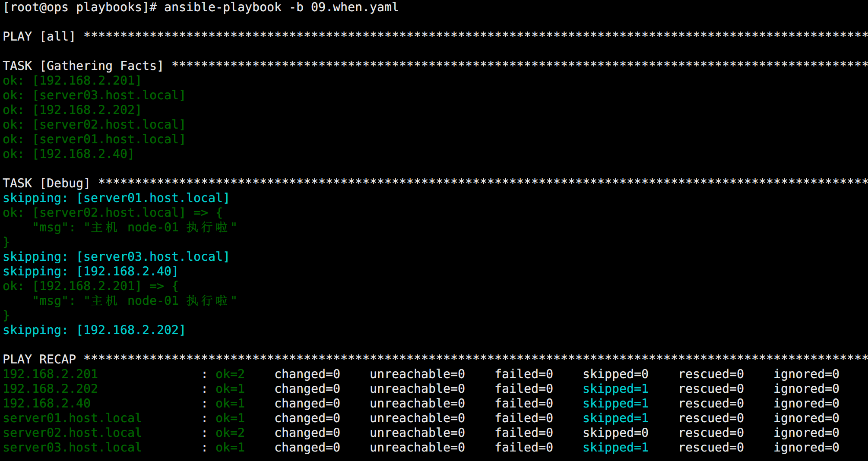Viewport: 868px width, 461px height.
Task: Click 'skipped=1' in server03.host.local recap row
Action: coord(615,447)
